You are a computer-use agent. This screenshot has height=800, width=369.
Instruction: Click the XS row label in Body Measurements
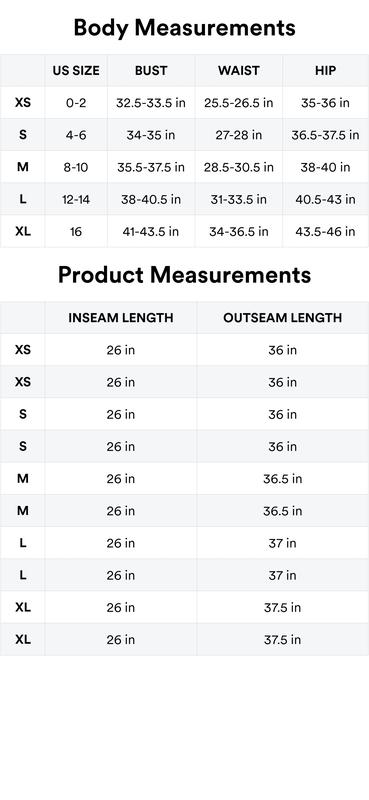[22, 103]
